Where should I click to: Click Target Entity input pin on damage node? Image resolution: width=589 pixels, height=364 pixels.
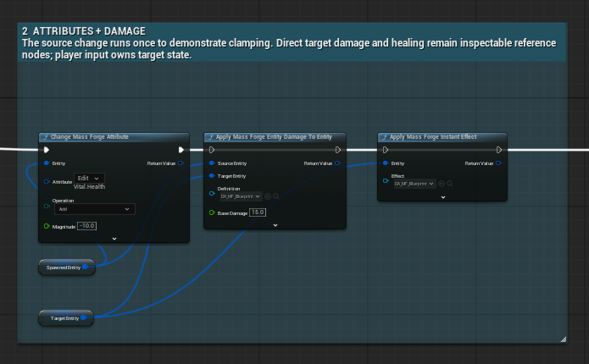coord(212,176)
